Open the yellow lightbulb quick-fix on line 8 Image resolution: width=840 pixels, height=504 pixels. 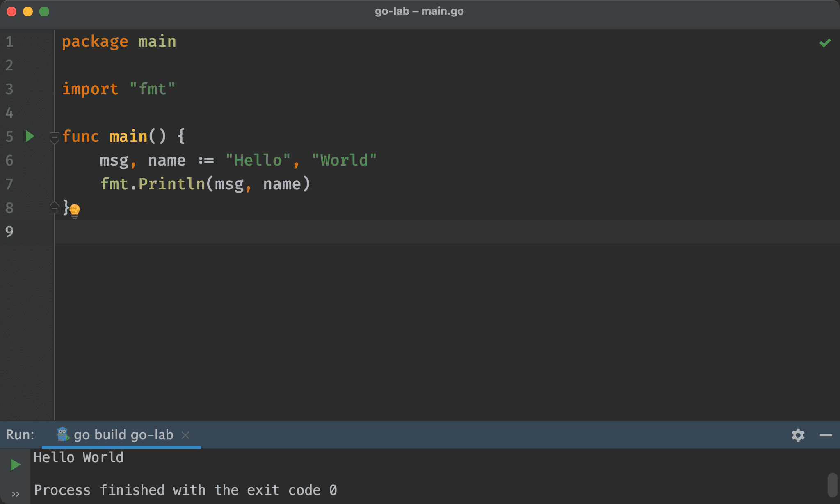point(75,211)
